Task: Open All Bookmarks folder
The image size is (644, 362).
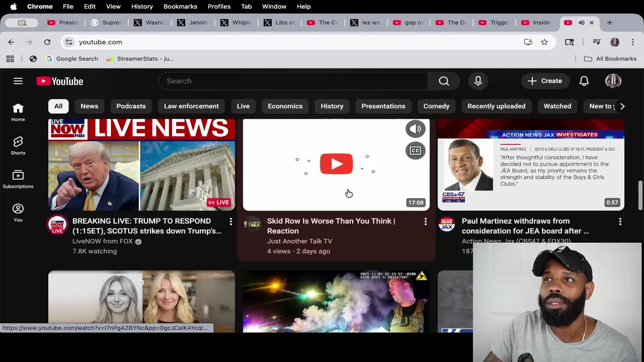Action: click(x=610, y=59)
